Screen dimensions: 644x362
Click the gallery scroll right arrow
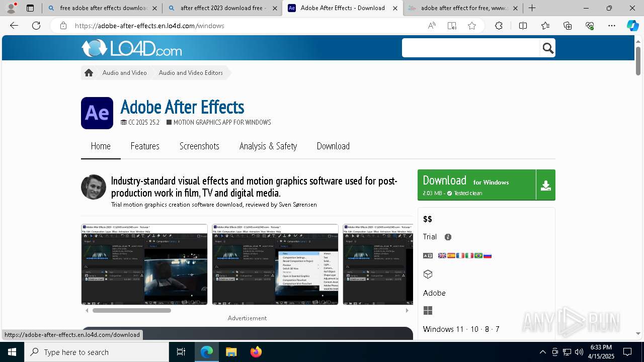pyautogui.click(x=407, y=310)
